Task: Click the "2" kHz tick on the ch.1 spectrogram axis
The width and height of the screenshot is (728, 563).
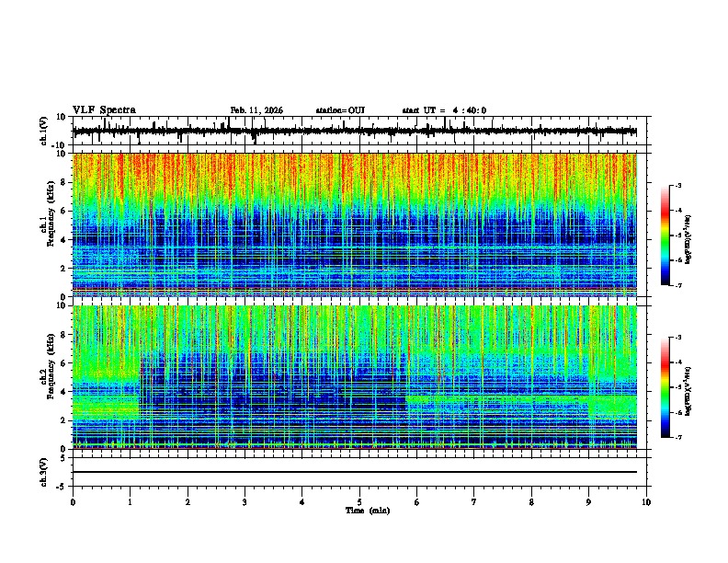Action: pos(64,268)
